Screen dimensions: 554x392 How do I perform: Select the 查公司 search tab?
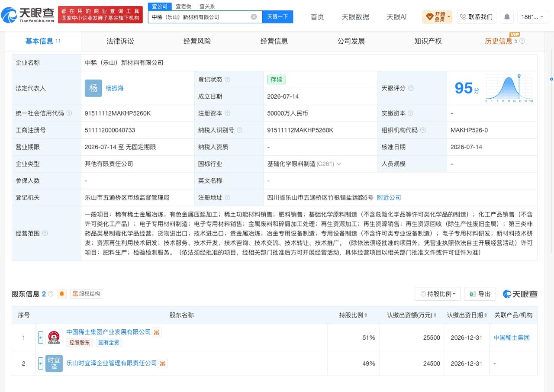pos(160,6)
